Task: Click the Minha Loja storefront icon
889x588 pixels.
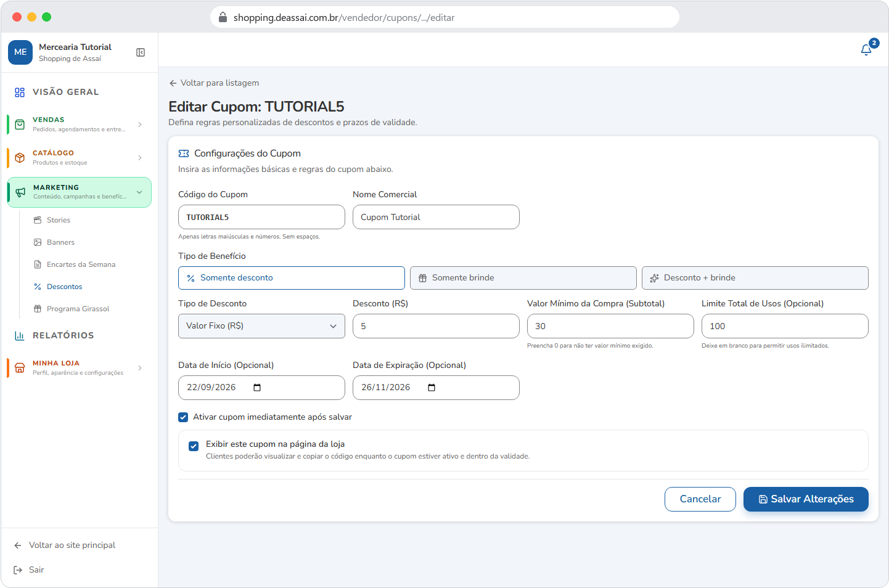Action: [20, 368]
